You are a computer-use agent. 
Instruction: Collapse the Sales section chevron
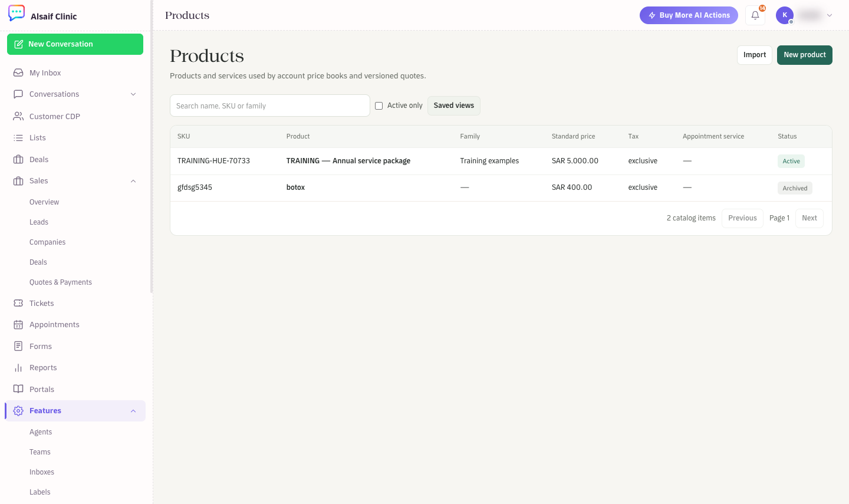pos(133,181)
